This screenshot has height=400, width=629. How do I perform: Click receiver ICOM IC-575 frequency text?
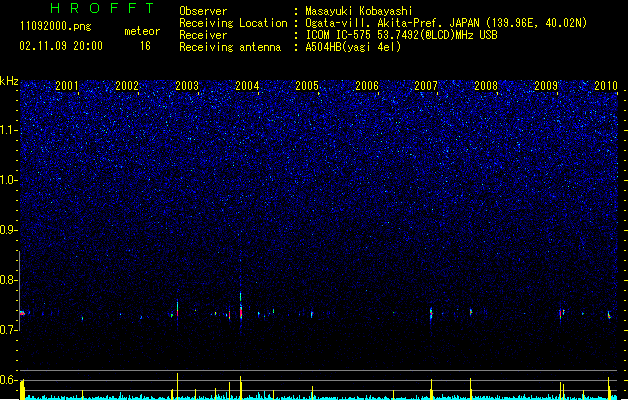point(401,35)
